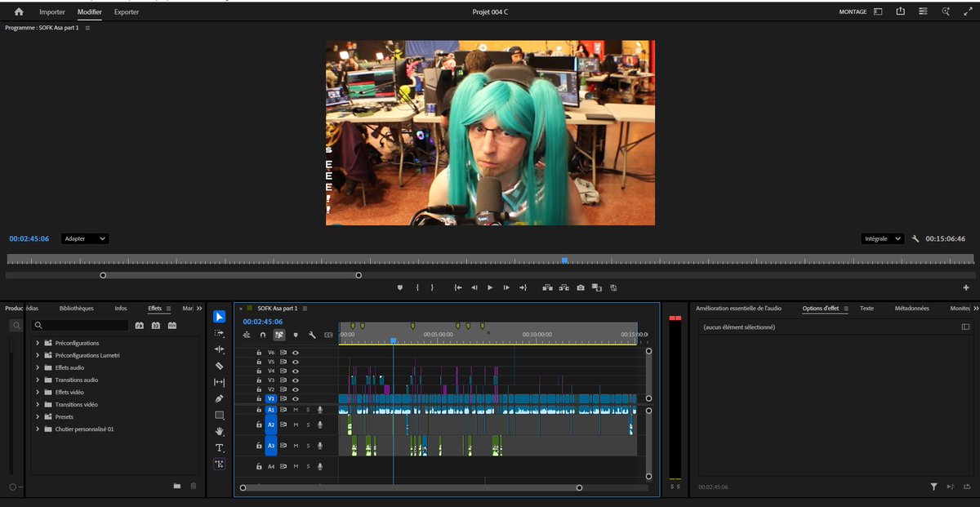
Task: Expand the Chutier personnalisé 01 folder
Action: [x=38, y=429]
